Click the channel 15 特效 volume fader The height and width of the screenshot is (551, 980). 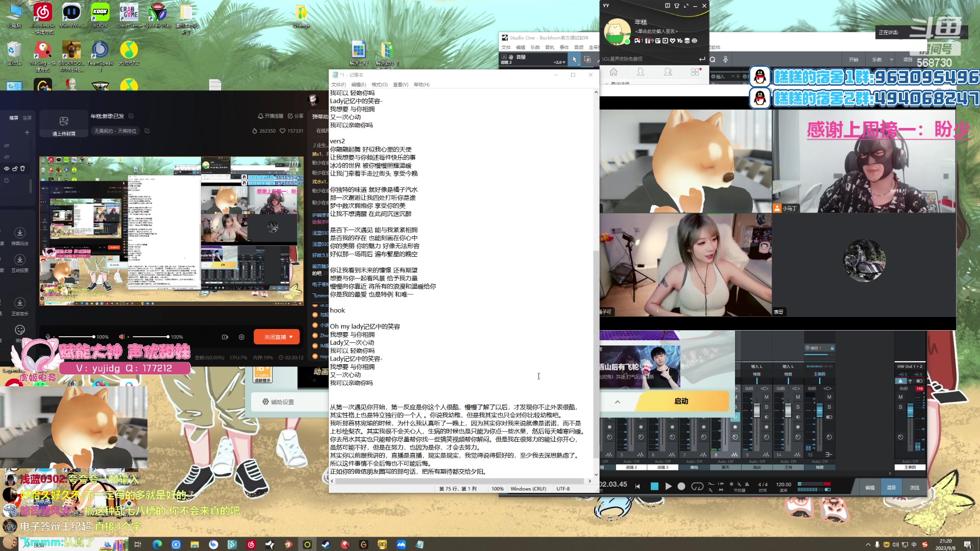819,410
